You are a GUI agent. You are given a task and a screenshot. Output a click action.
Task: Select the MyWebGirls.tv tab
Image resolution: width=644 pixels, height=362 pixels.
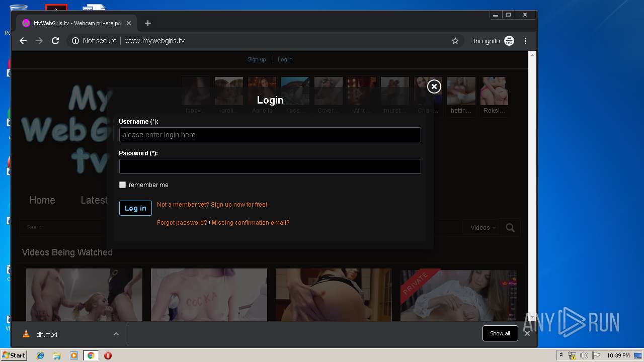[76, 23]
